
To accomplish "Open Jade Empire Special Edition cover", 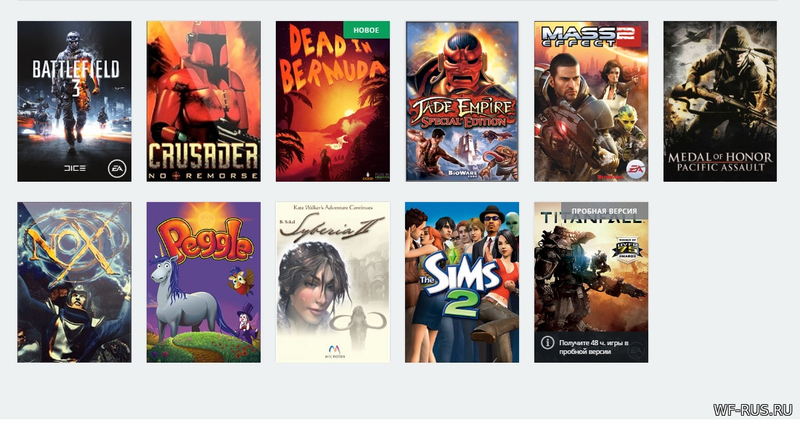I will (x=462, y=101).
